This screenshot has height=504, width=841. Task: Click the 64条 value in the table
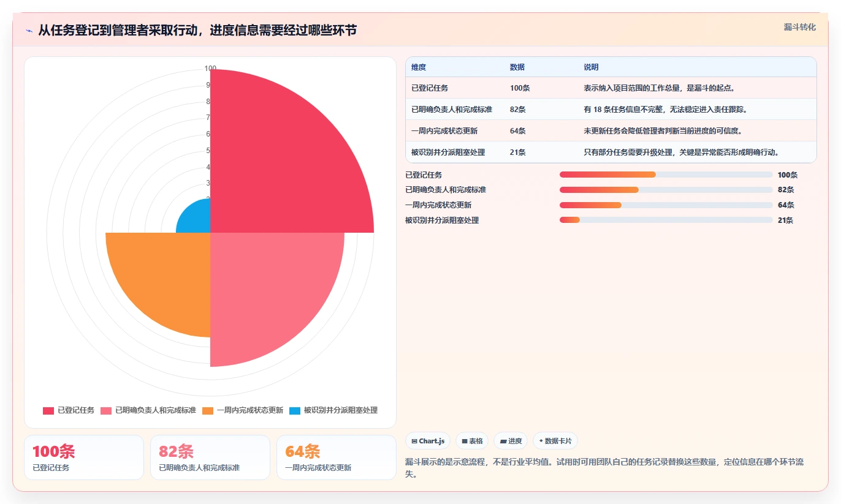coord(518,131)
